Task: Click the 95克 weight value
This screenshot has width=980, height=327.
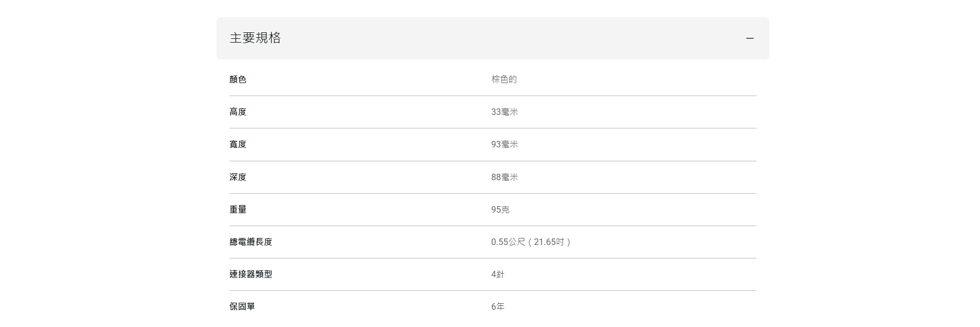Action: point(500,209)
